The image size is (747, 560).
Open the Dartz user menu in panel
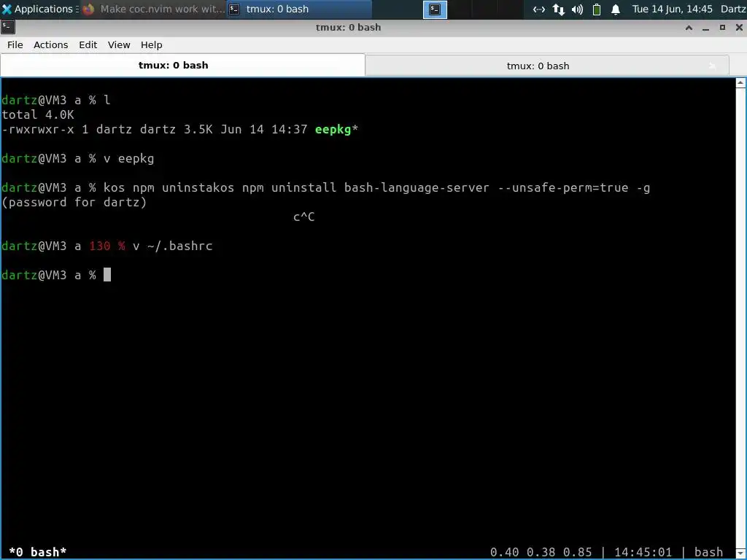733,9
